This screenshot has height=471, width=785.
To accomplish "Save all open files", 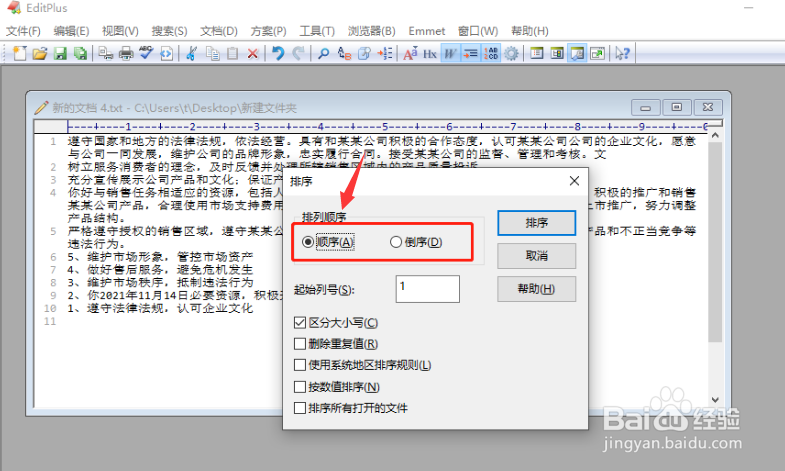I will [x=80, y=53].
